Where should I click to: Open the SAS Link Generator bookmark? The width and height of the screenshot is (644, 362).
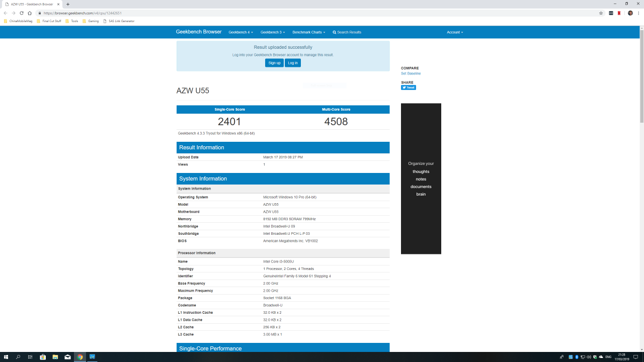click(119, 21)
